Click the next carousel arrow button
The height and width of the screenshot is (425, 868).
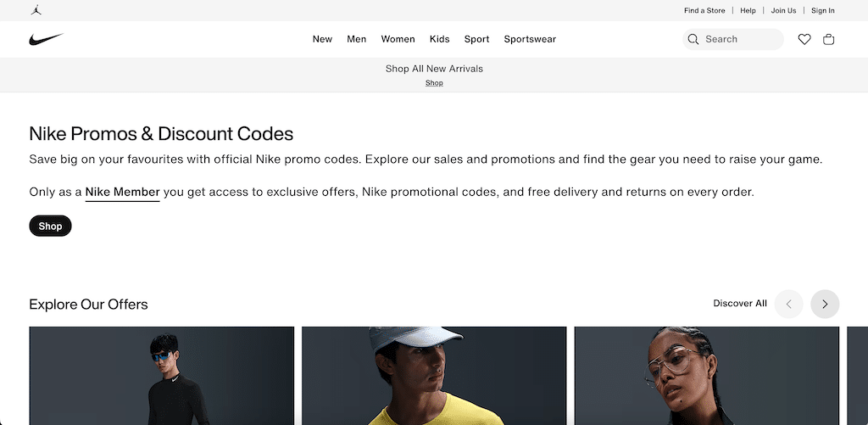point(825,304)
